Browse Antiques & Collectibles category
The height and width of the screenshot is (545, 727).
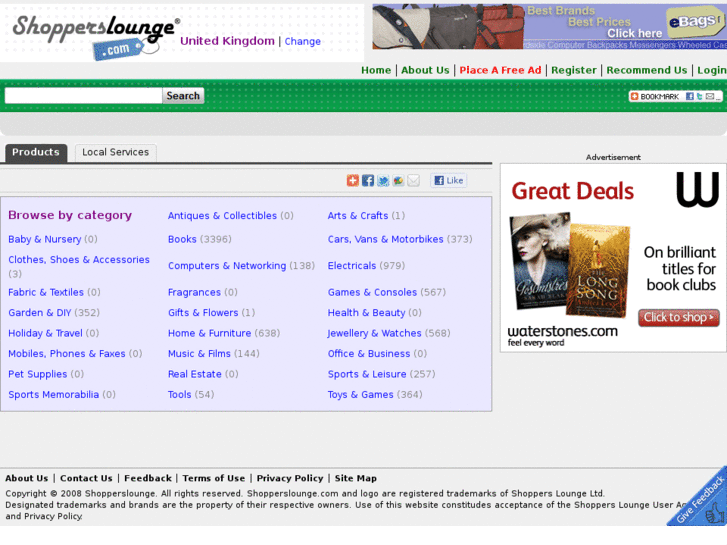222,216
